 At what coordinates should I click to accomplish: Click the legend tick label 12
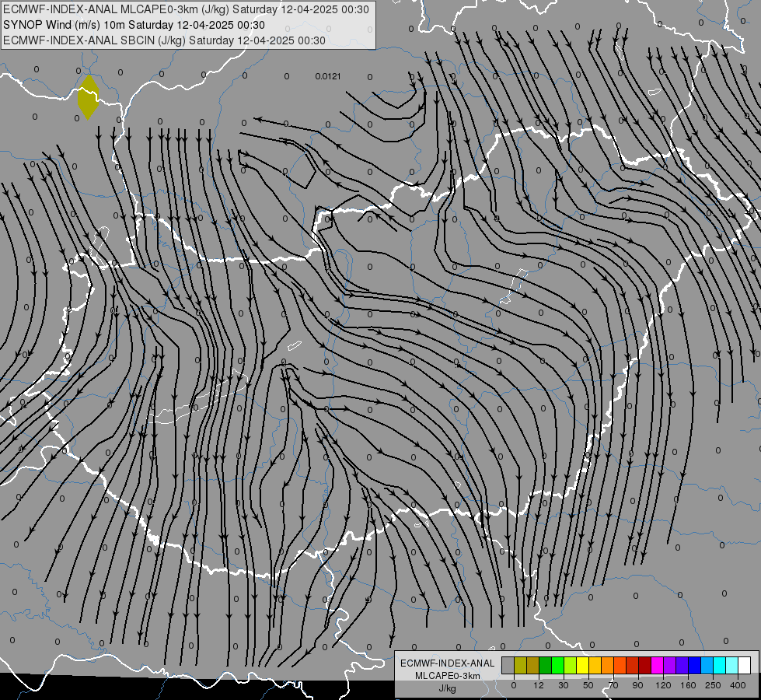pos(539,685)
